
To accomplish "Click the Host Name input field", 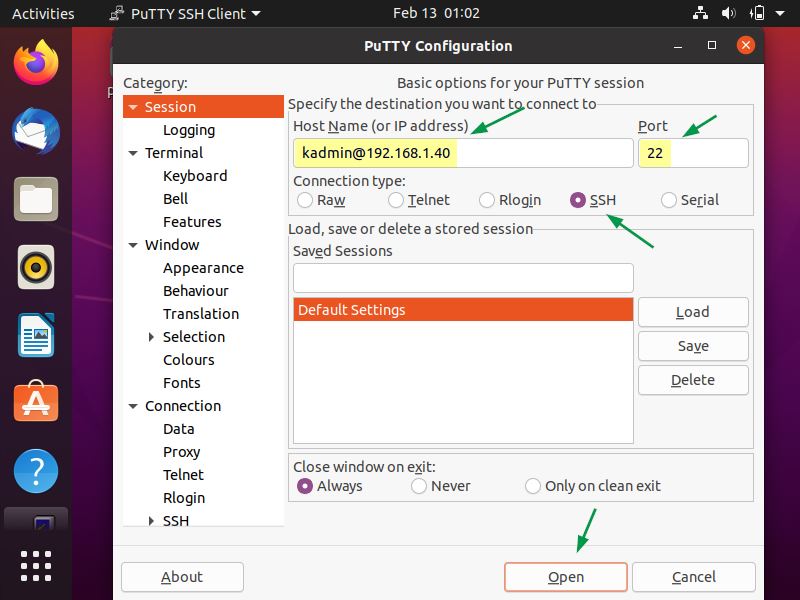I will 463,153.
